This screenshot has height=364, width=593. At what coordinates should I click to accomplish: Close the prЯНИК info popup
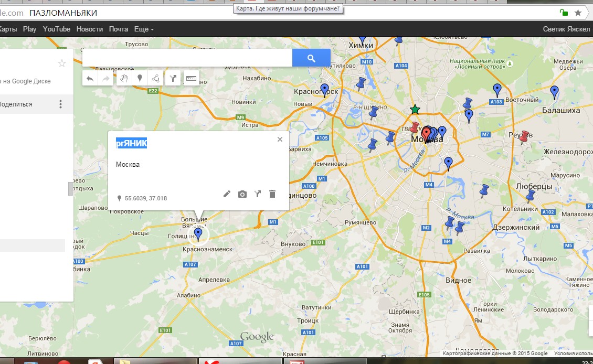click(x=280, y=140)
